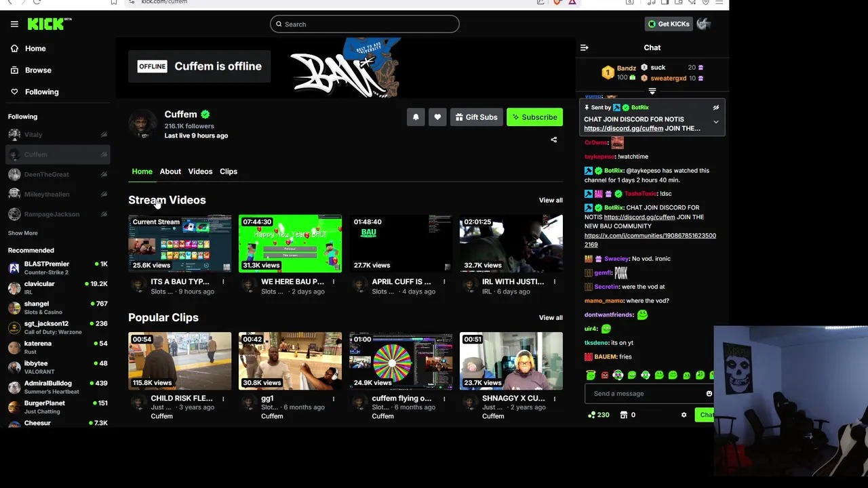This screenshot has height=488, width=868.
Task: Expand the pinned message chevron
Action: point(716,123)
